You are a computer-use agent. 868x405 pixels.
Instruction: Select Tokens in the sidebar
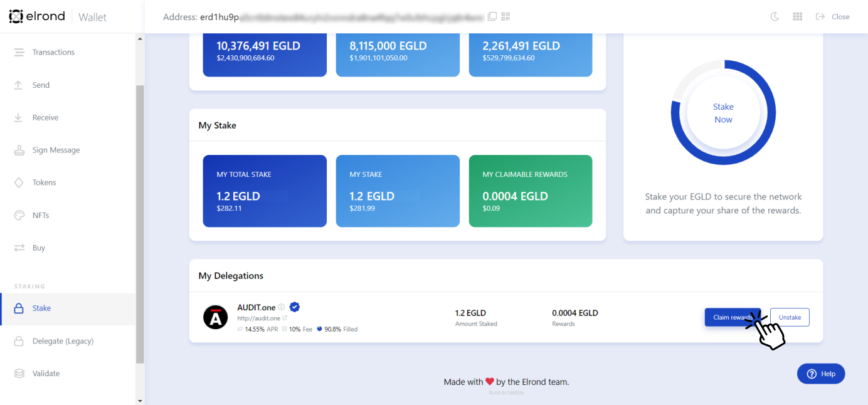click(x=68, y=182)
